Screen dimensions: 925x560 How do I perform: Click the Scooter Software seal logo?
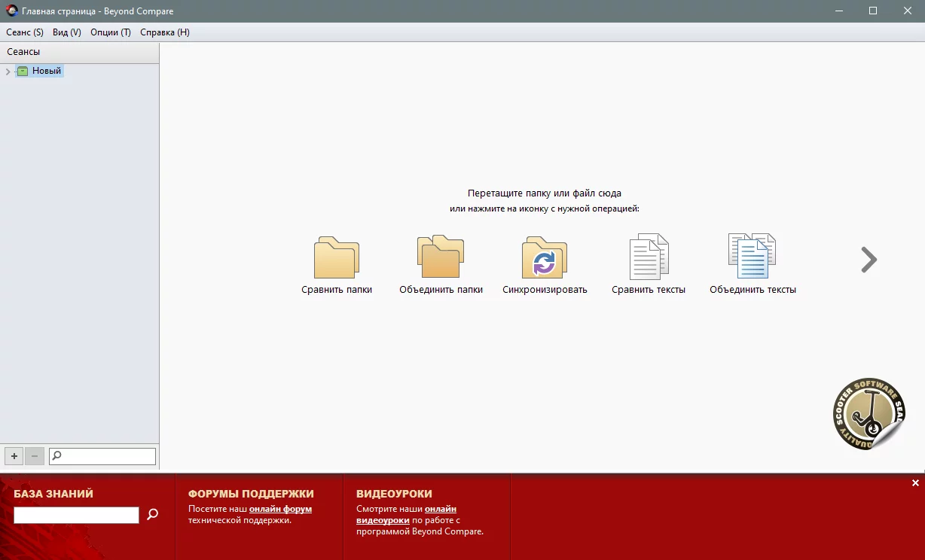click(869, 413)
